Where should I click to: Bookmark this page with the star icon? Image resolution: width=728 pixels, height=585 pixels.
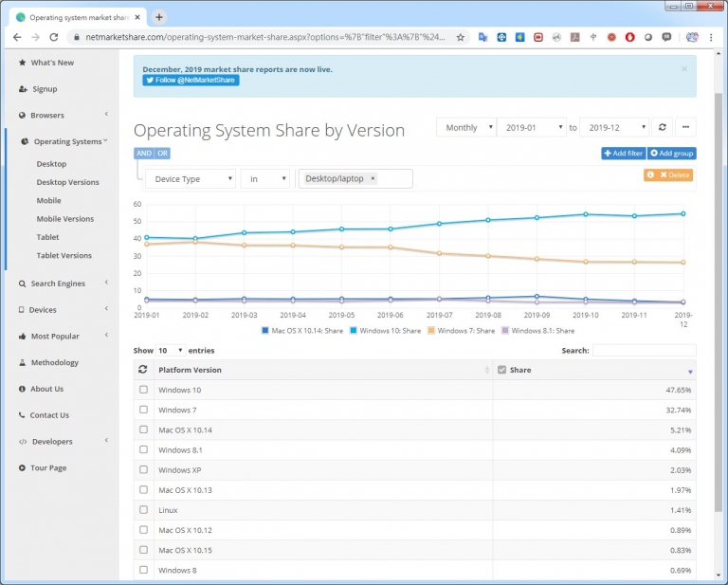460,37
